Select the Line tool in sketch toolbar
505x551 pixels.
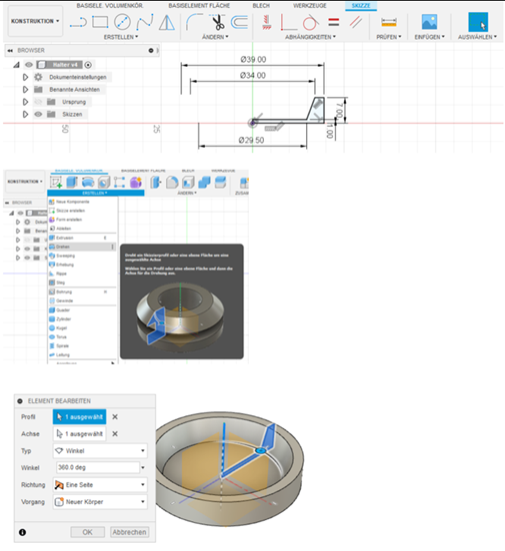click(78, 23)
